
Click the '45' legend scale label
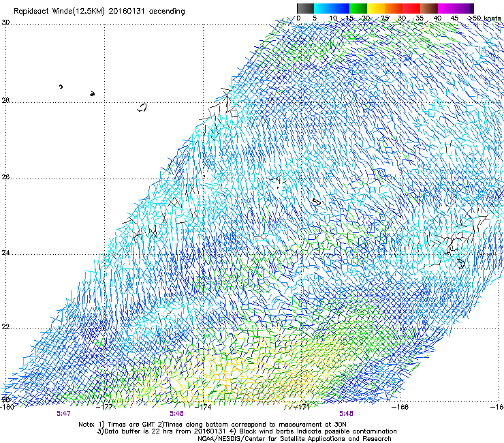click(454, 18)
